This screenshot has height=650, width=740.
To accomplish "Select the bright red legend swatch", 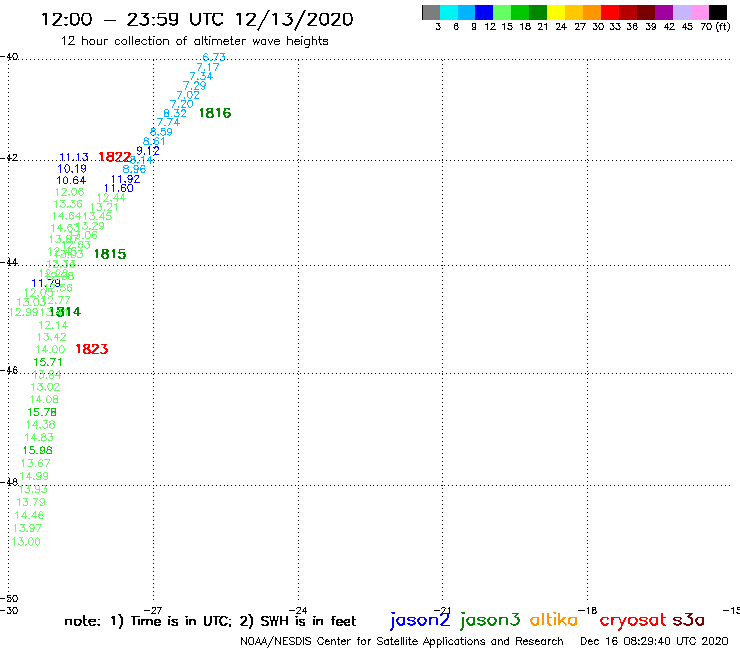I will click(x=610, y=12).
